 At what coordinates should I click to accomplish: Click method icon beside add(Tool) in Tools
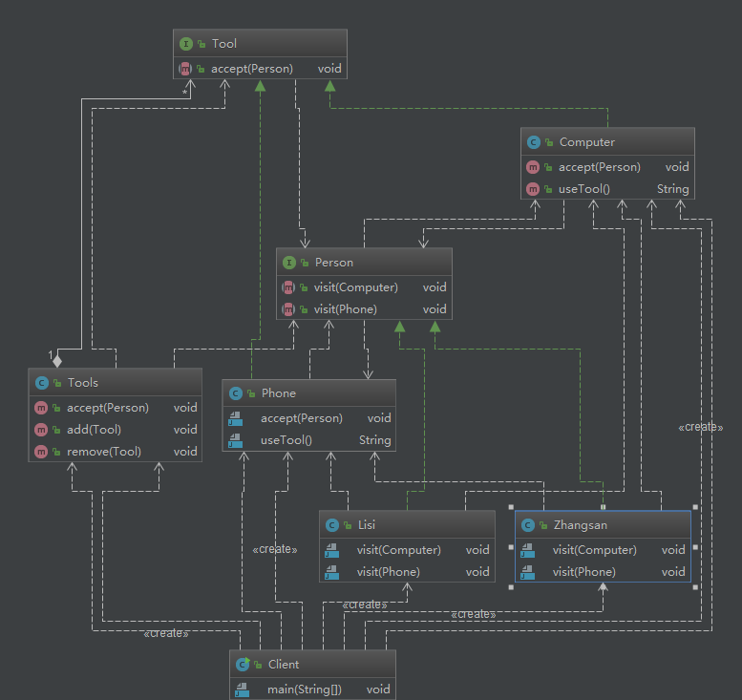(41, 430)
